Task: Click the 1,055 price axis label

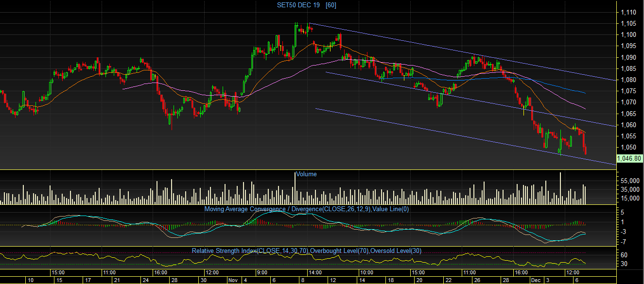Action: pyautogui.click(x=628, y=136)
